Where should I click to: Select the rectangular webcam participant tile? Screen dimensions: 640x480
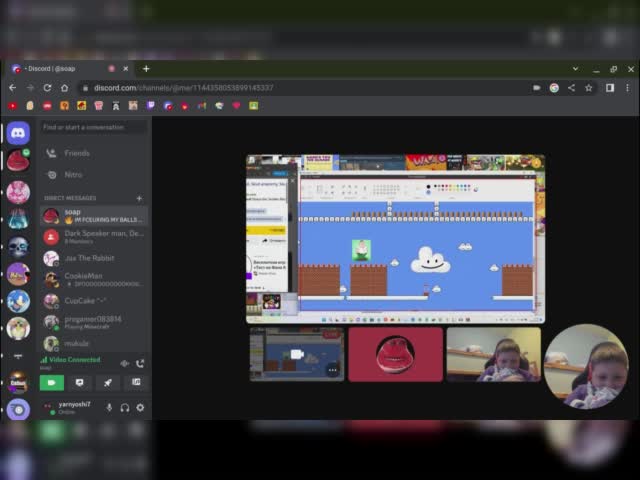click(494, 354)
